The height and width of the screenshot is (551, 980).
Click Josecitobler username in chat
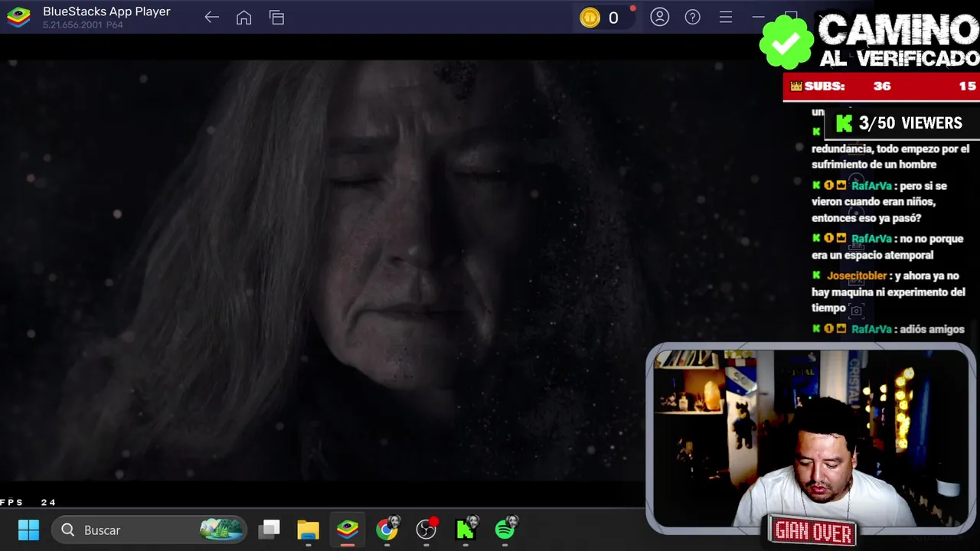[857, 275]
